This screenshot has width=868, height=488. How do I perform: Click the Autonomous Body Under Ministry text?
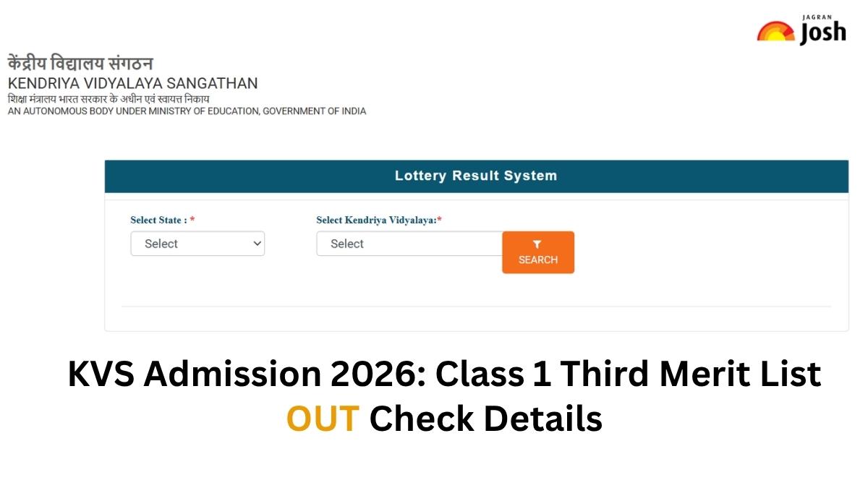(187, 111)
